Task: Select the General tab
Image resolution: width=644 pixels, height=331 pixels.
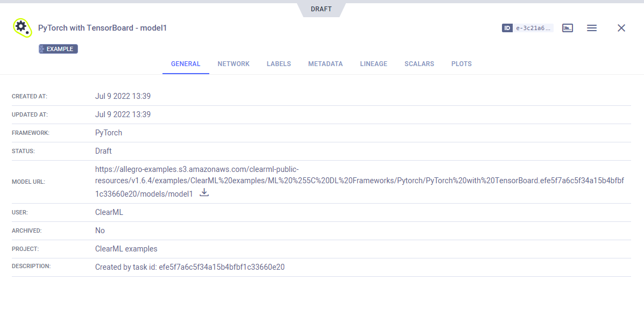Action: [186, 64]
